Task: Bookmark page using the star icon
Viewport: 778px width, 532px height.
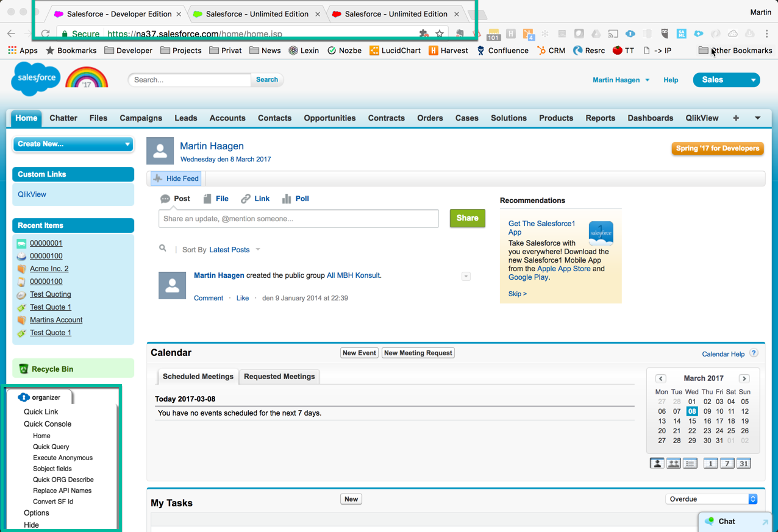Action: [439, 34]
